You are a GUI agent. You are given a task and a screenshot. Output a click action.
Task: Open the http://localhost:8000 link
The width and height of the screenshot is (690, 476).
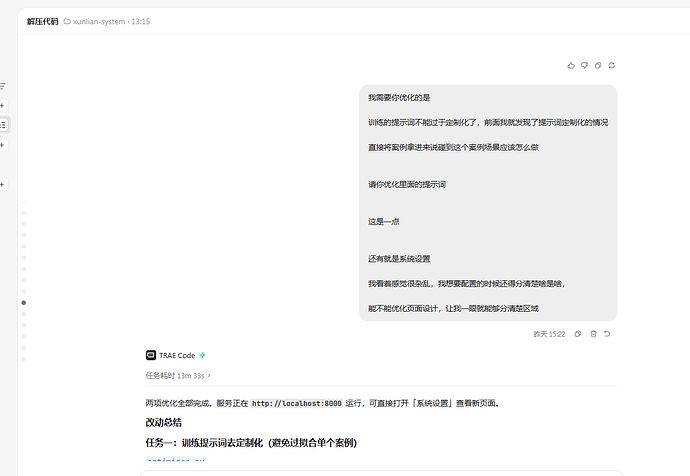click(296, 403)
